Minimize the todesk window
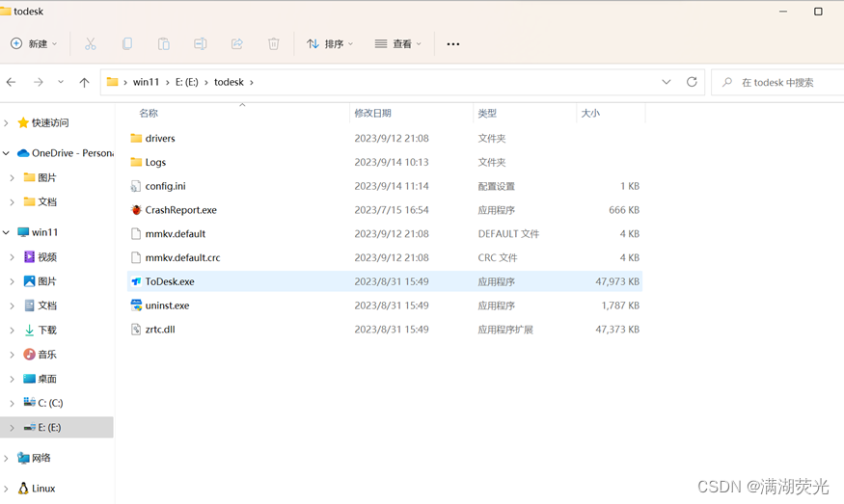 pyautogui.click(x=783, y=12)
